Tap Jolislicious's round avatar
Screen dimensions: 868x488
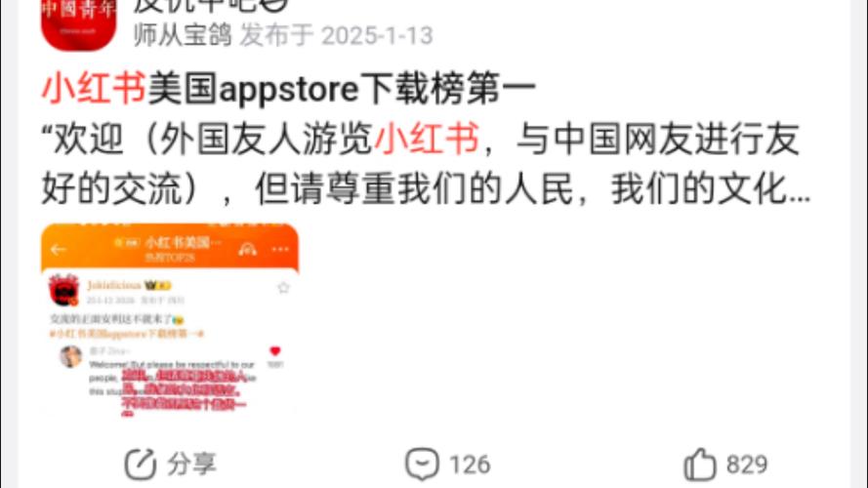[x=64, y=290]
